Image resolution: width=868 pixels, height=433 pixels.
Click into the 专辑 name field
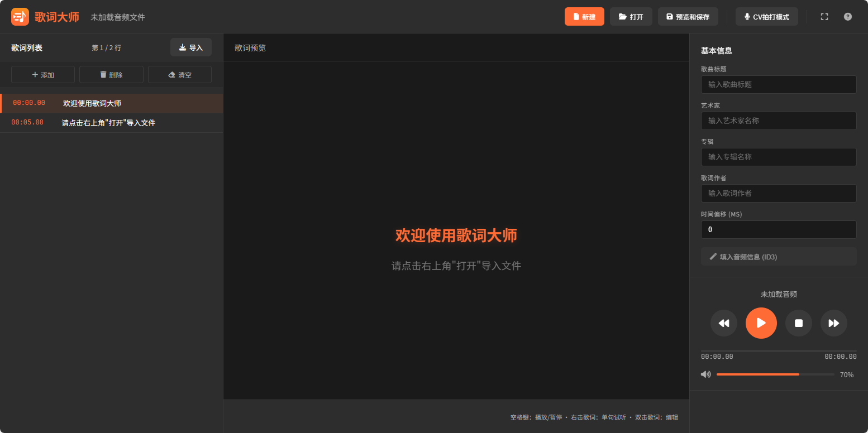[x=779, y=157]
